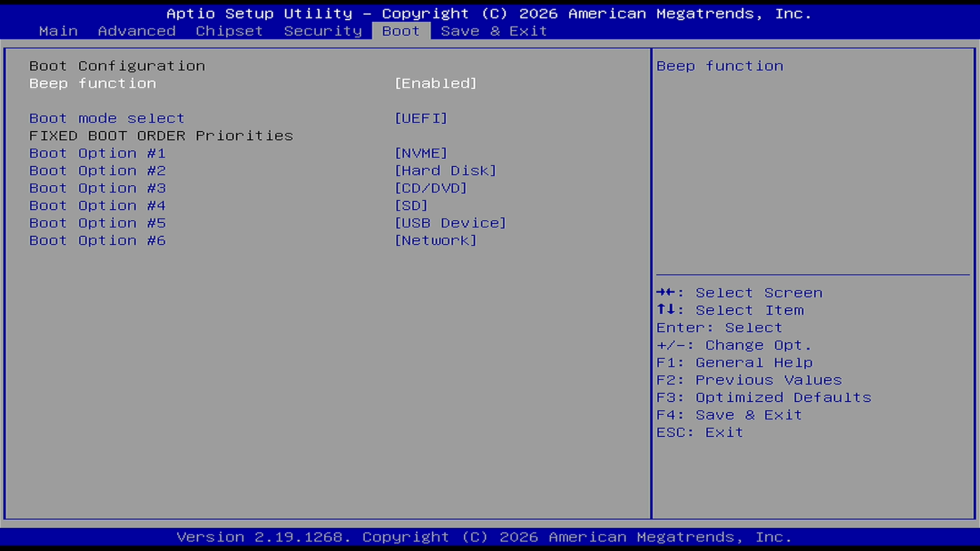Select the Boot Option #5 label
Viewport: 980px width, 551px height.
pyautogui.click(x=97, y=223)
